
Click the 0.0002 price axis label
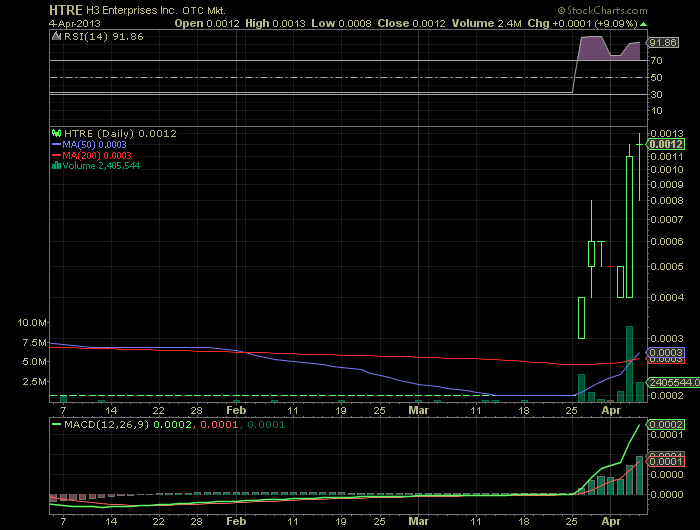[x=667, y=396]
